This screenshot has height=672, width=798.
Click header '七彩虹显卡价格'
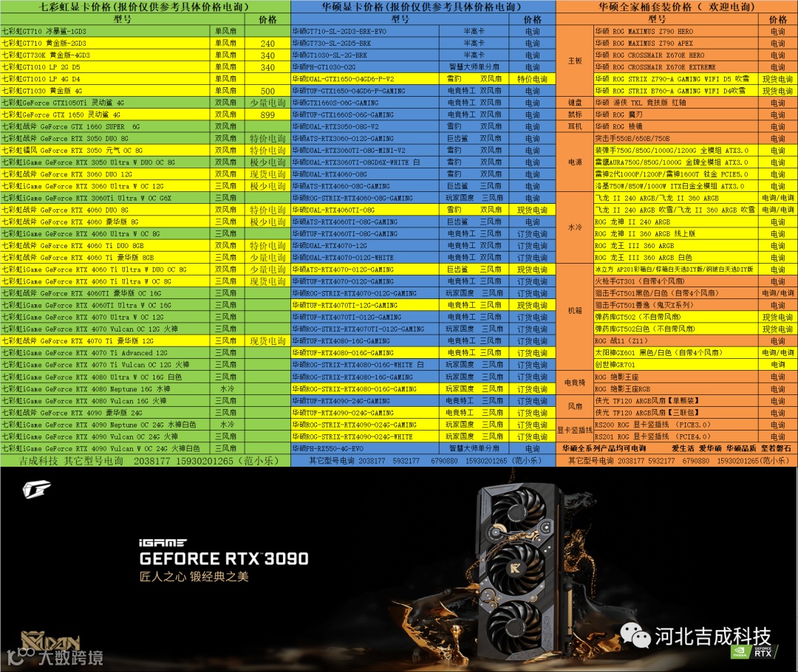(146, 7)
